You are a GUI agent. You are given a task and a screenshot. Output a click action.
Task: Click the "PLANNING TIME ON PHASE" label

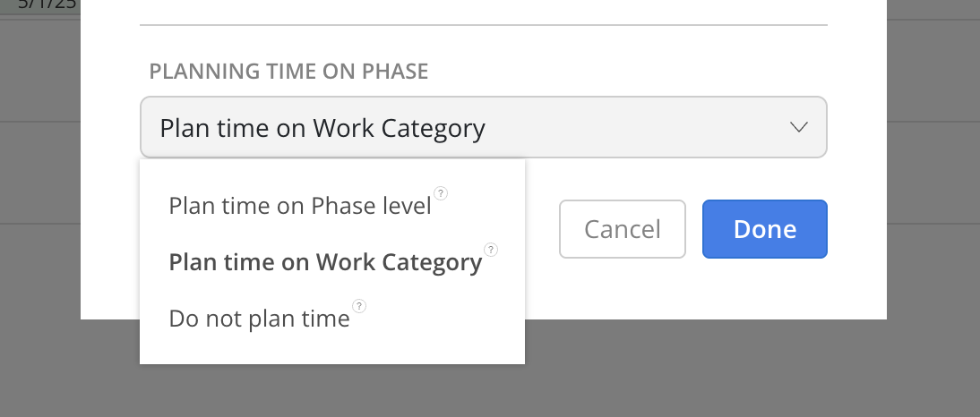click(288, 72)
